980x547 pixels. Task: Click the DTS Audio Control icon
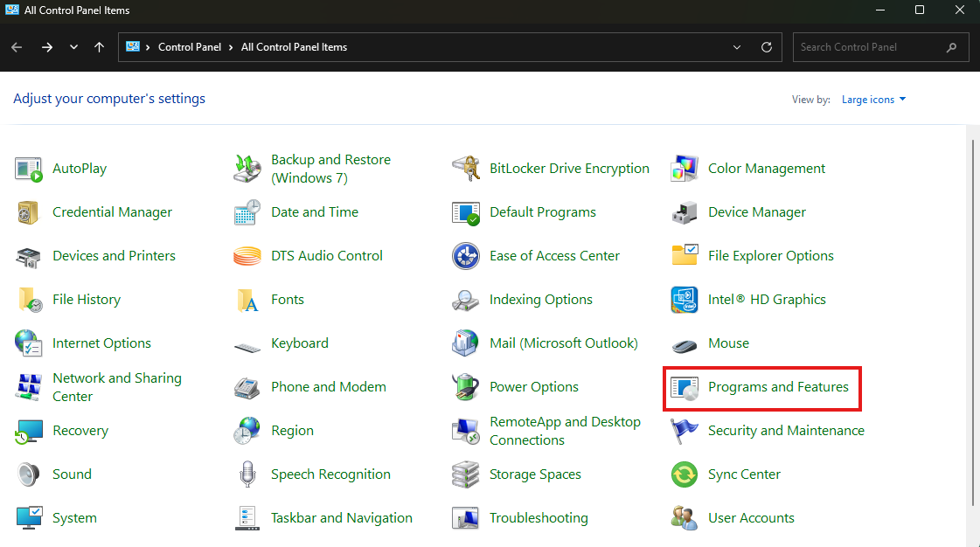247,256
